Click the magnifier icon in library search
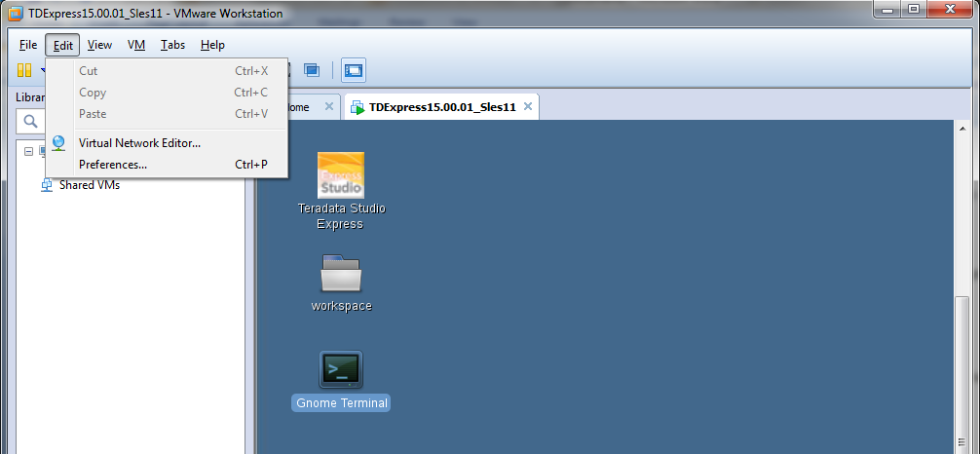Screen dimensions: 980x454 coord(30,122)
